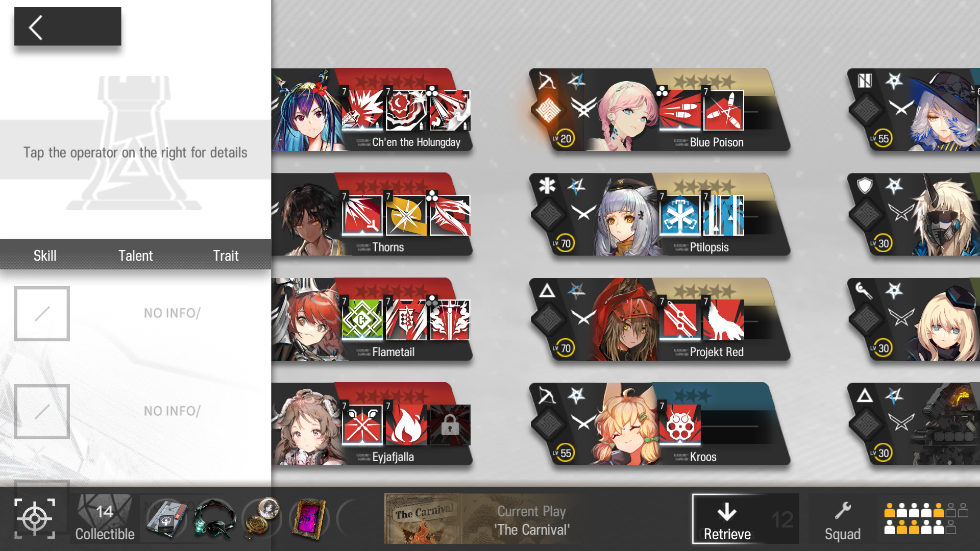Tap the back arrow button
This screenshot has height=551, width=980.
click(x=67, y=27)
